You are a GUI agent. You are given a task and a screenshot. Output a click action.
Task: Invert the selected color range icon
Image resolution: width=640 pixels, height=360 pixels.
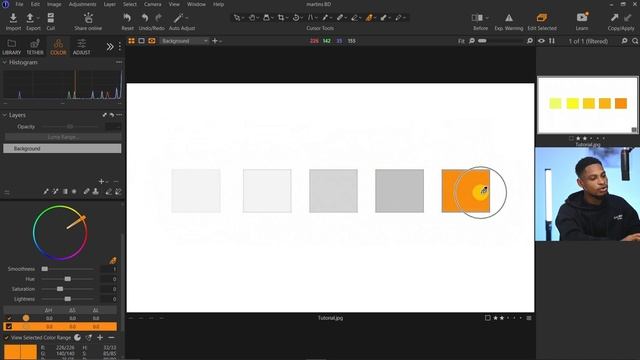click(x=78, y=338)
